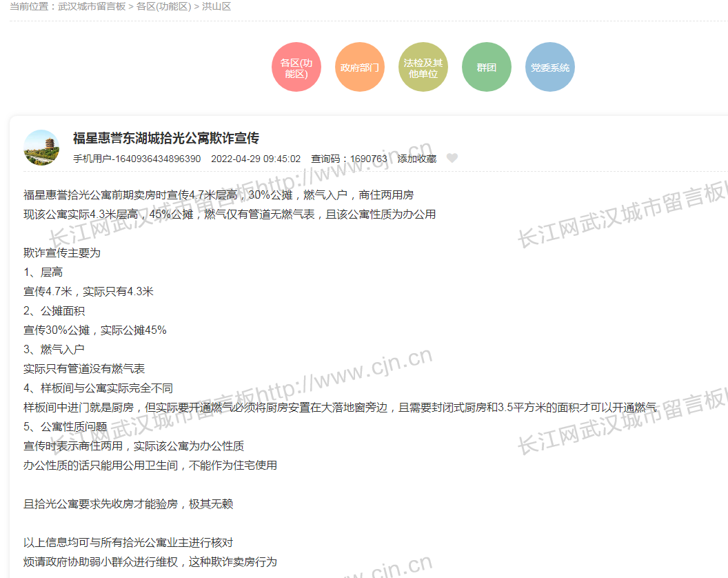The width and height of the screenshot is (728, 578).
Task: Open the blue 党委系统 category
Action: 550,68
